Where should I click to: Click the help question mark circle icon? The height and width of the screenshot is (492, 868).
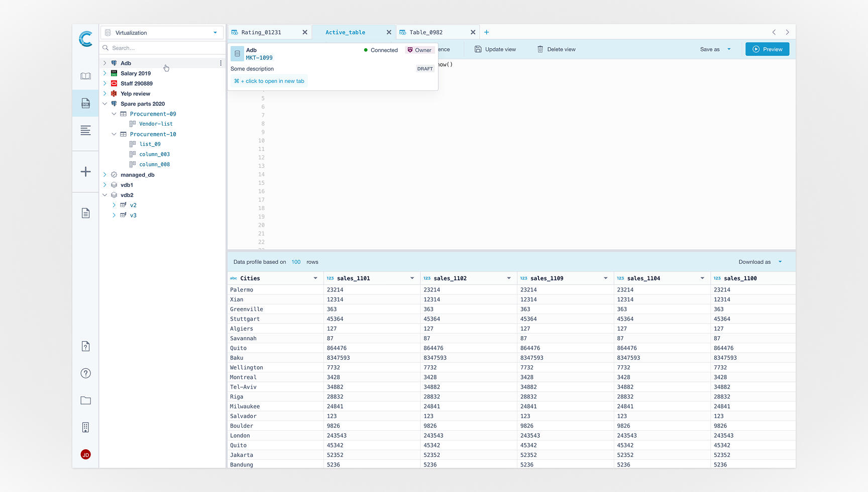click(85, 373)
